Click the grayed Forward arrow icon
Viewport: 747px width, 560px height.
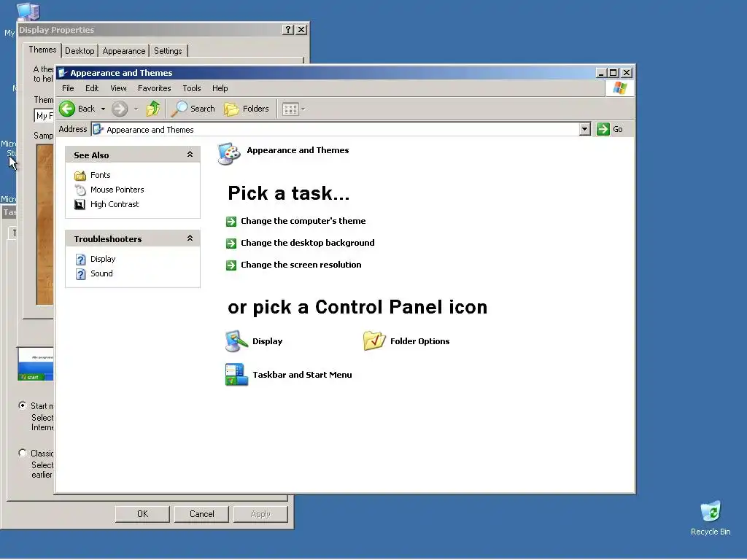[120, 109]
